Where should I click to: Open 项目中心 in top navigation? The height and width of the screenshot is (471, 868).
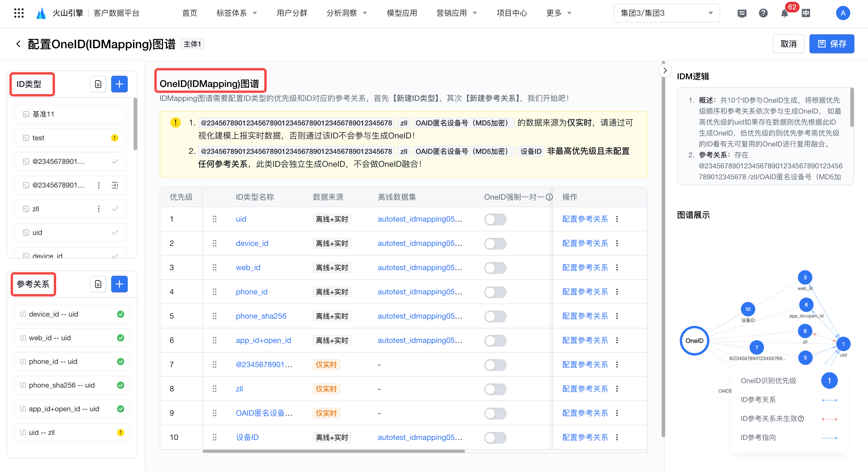click(512, 13)
